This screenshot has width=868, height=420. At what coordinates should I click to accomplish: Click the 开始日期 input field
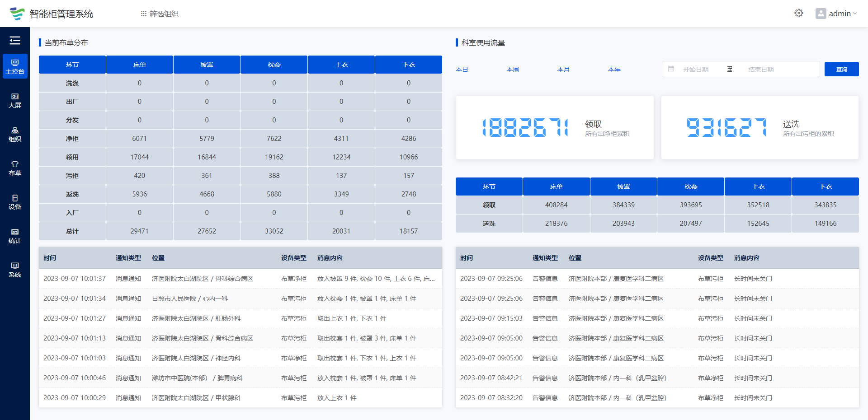pos(696,70)
